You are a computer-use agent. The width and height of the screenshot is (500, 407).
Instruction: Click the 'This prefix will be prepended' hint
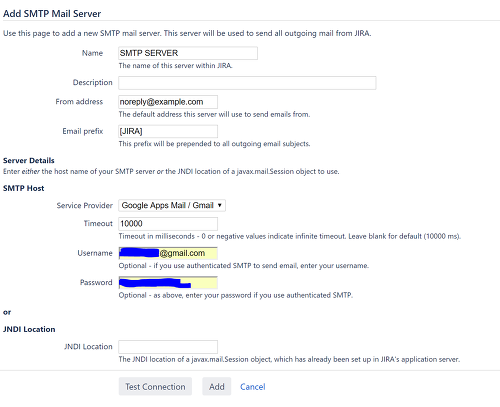[x=214, y=144]
